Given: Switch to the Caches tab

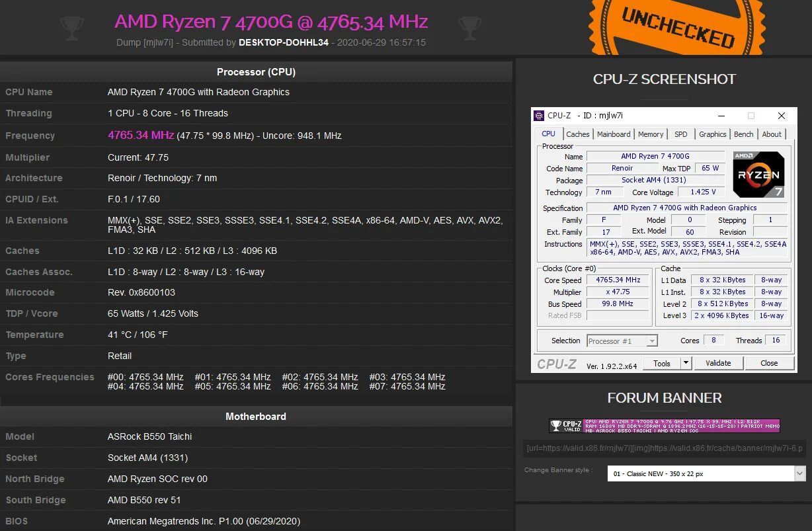Looking at the screenshot, I should coord(577,134).
